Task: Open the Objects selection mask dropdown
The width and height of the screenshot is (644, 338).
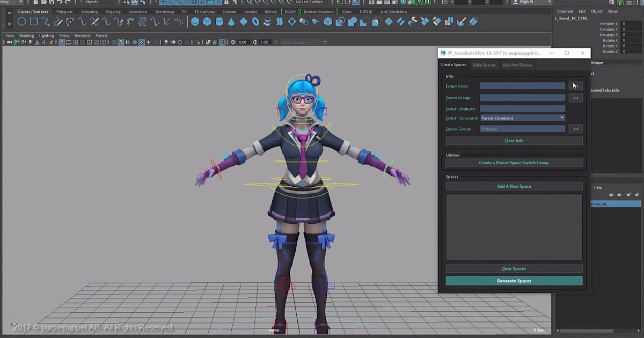Action: (91, 3)
